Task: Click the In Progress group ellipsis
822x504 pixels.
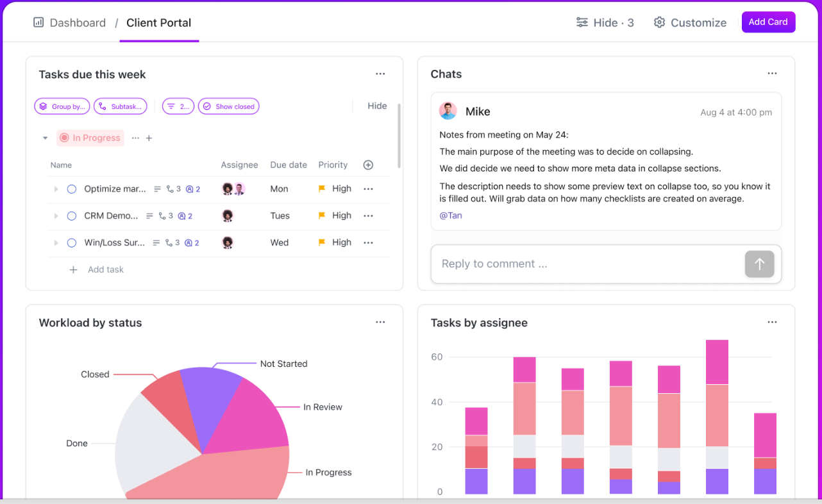Action: click(x=135, y=138)
